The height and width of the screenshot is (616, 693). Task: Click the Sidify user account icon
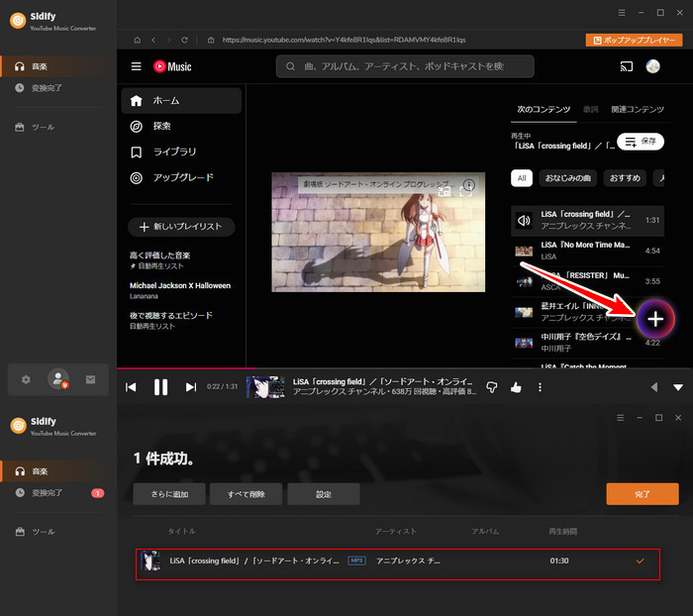point(58,379)
